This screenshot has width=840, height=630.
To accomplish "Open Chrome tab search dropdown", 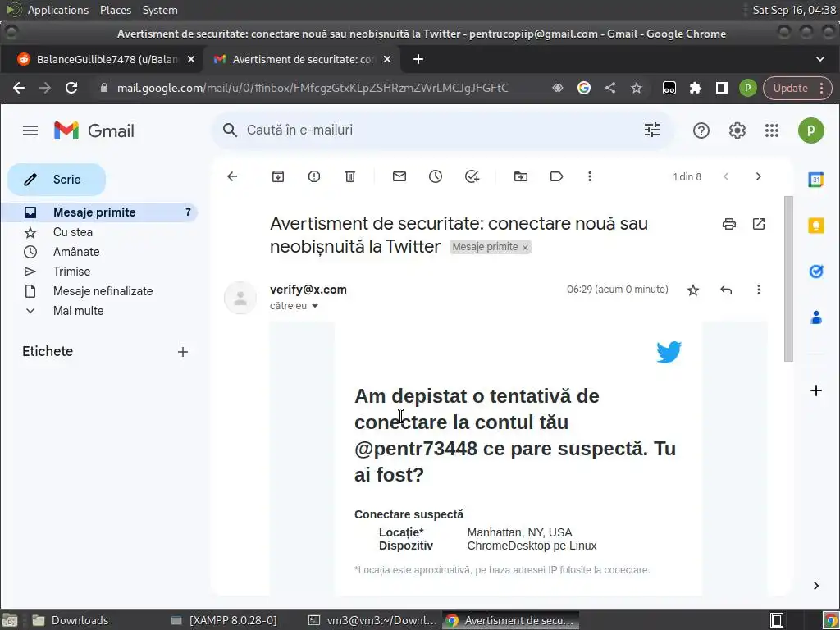I will coord(820,59).
